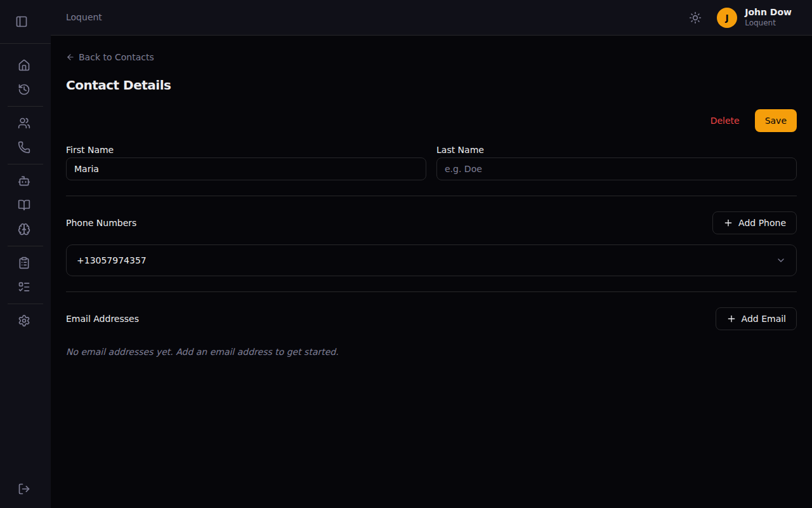Open the Contacts section (people icon)
Image resolution: width=812 pixels, height=508 pixels.
(x=24, y=123)
